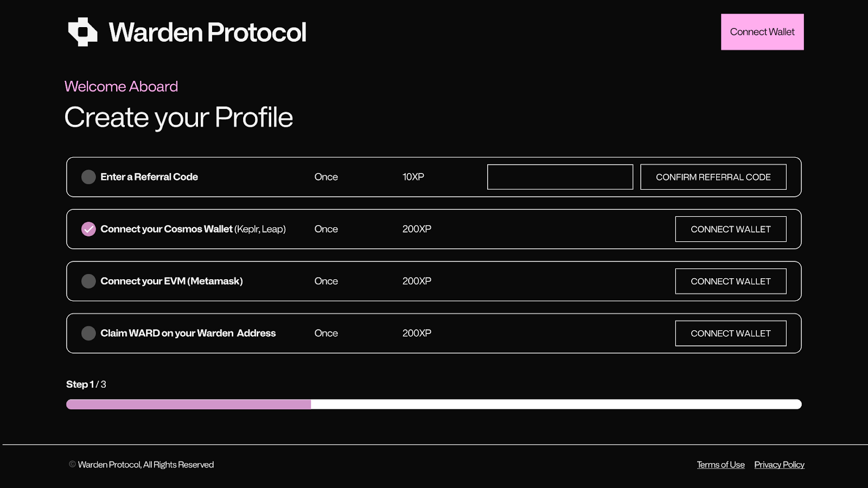The height and width of the screenshot is (488, 868).
Task: Toggle the Connect your EVM circle
Action: pyautogui.click(x=88, y=281)
